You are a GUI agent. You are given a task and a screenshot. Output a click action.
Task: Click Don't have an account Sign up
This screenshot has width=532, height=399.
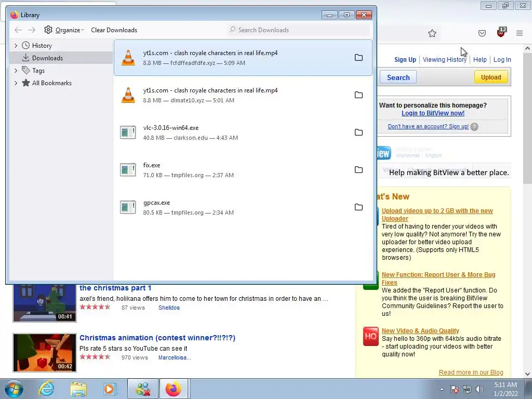tap(428, 126)
